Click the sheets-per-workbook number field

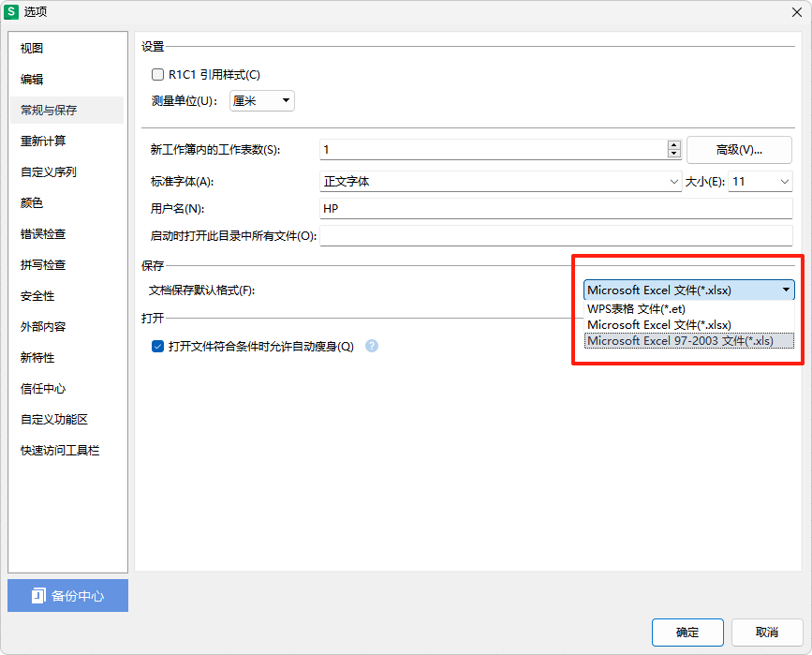point(494,150)
